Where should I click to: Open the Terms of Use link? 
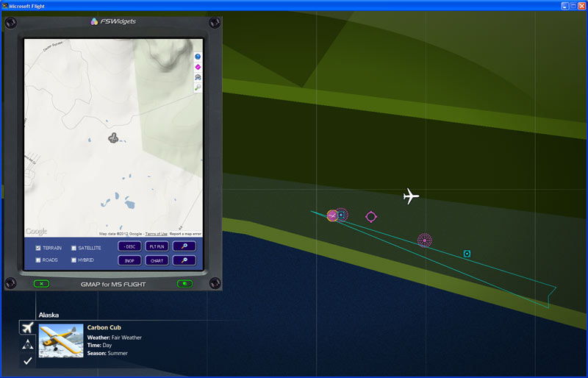tap(156, 234)
